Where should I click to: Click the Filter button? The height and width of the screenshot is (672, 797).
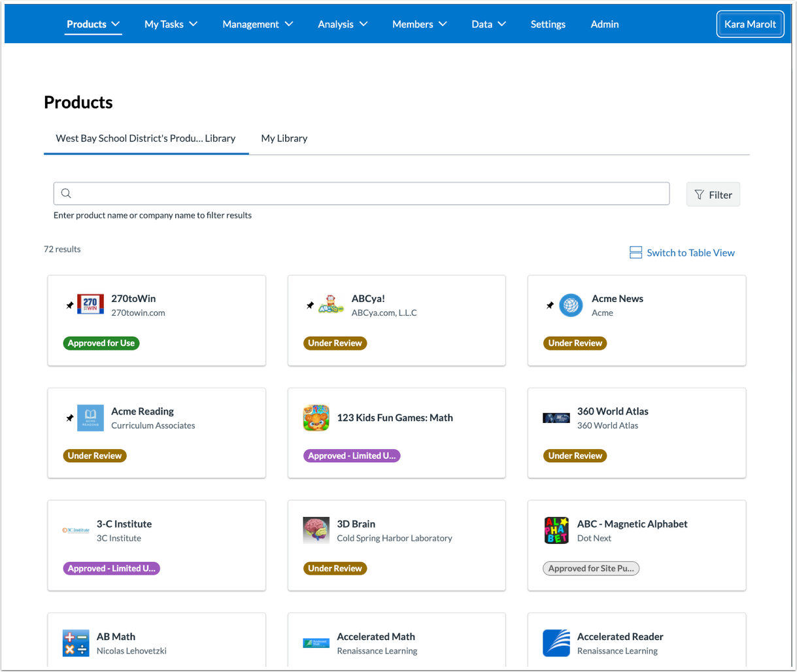coord(713,195)
